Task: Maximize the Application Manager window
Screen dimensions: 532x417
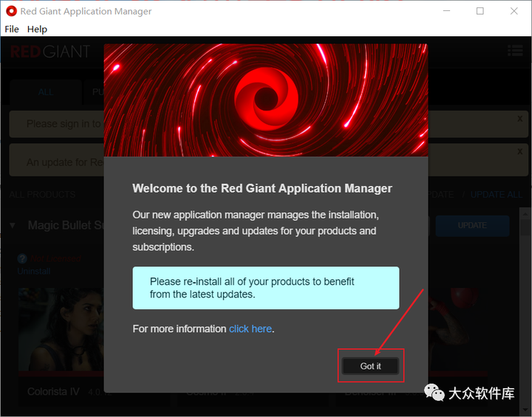Action: coord(480,11)
